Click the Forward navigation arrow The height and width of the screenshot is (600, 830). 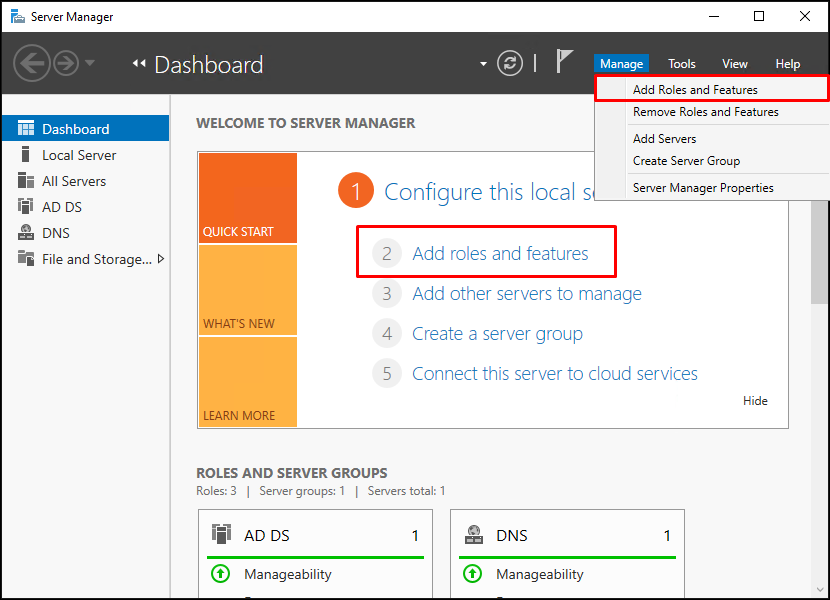tap(66, 64)
